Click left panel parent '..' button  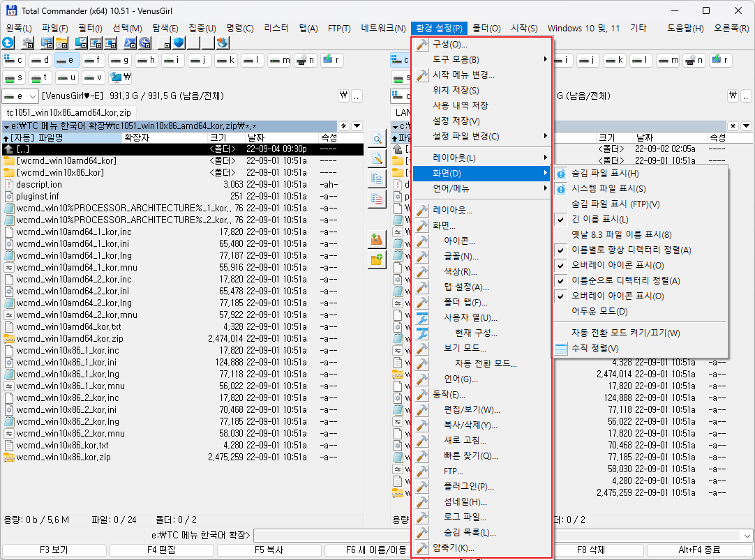point(357,96)
